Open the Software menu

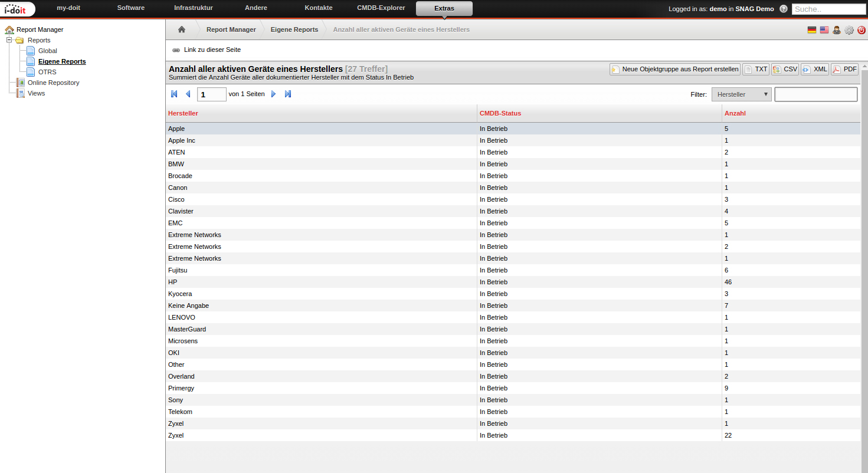(131, 8)
